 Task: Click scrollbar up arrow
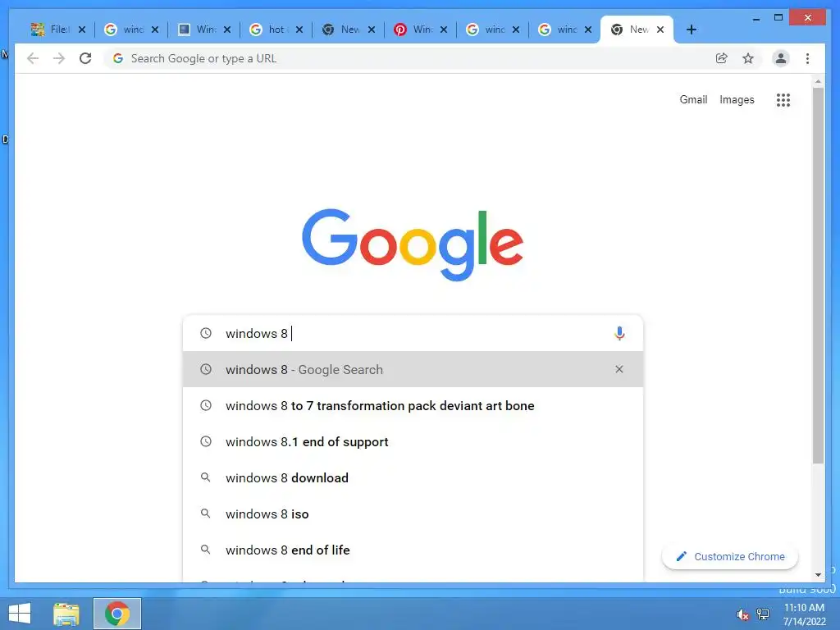click(x=818, y=81)
